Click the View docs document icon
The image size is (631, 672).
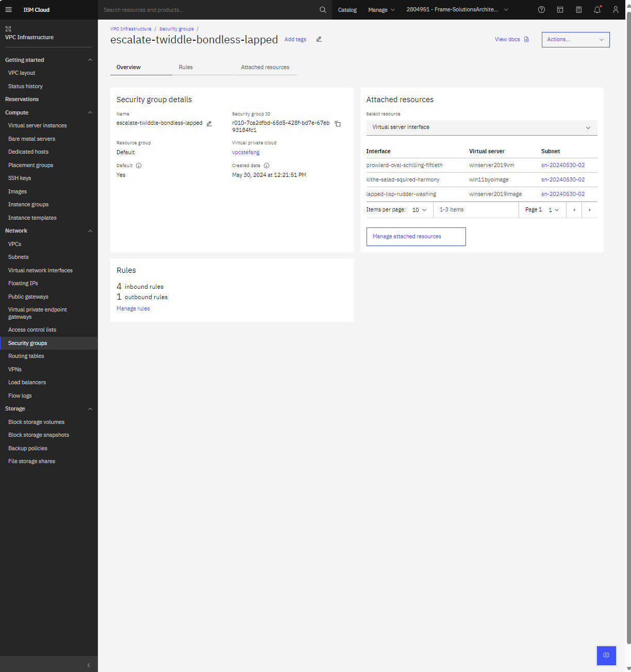[526, 39]
